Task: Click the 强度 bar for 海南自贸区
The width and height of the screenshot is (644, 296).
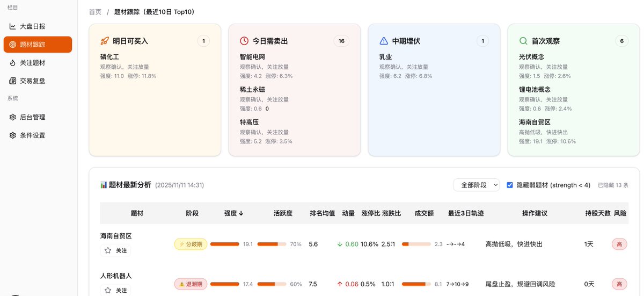Action: click(x=225, y=244)
